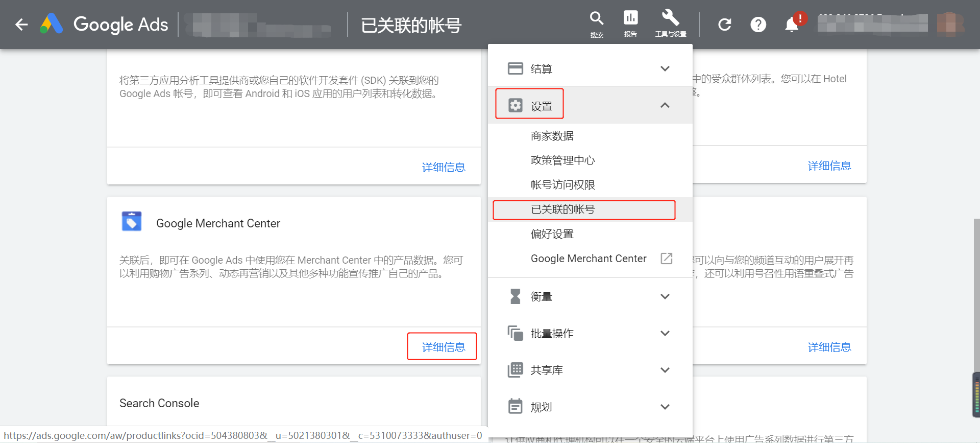Click the external link icon beside Google Merchant Center

[667, 259]
